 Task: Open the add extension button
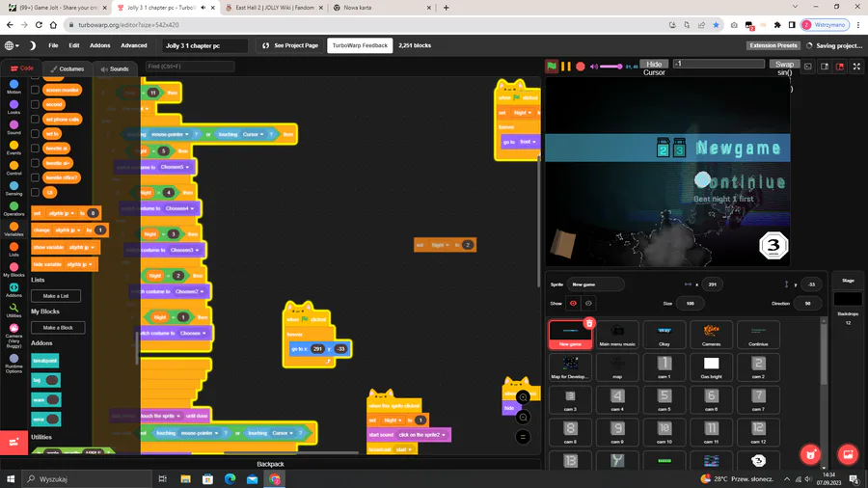coord(14,442)
